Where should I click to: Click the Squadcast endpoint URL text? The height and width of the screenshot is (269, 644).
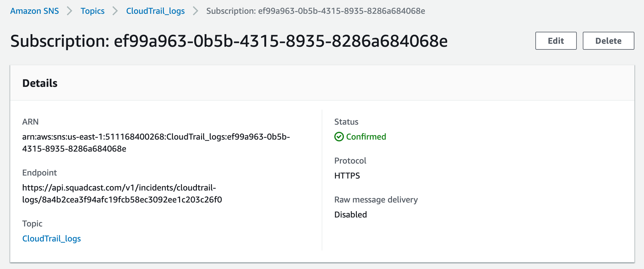tap(122, 194)
